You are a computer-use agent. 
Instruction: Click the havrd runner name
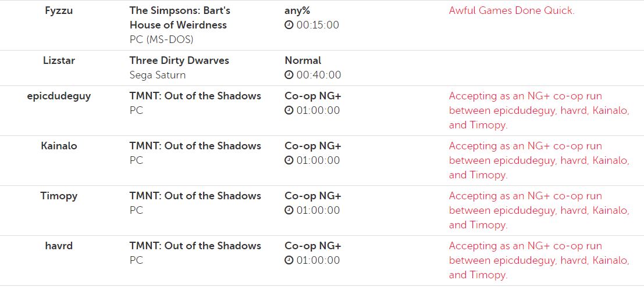pyautogui.click(x=59, y=246)
